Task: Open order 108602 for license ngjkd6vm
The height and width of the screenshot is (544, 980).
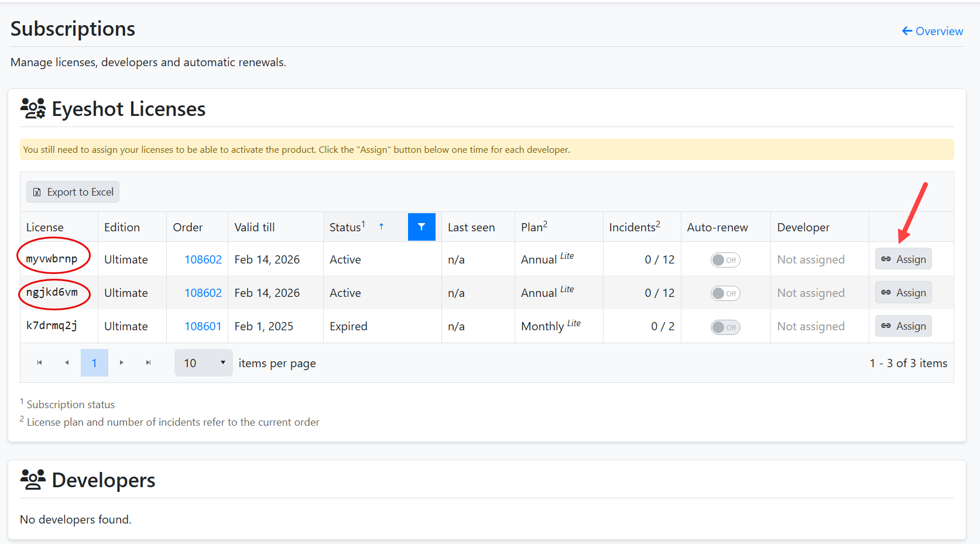Action: point(203,293)
